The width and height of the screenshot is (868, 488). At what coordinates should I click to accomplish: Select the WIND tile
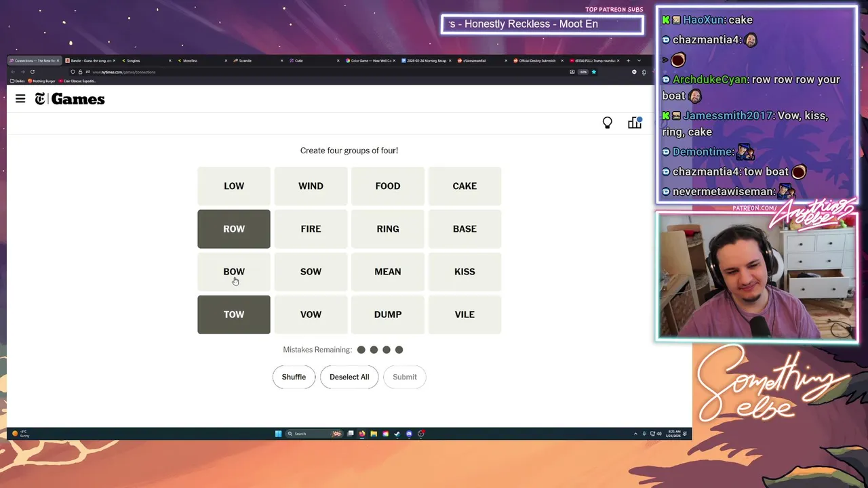(311, 186)
